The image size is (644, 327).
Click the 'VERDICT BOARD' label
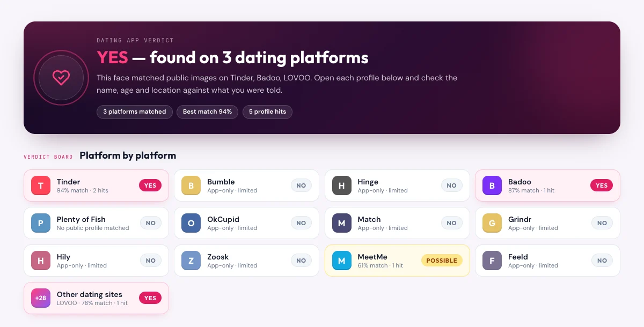48,157
